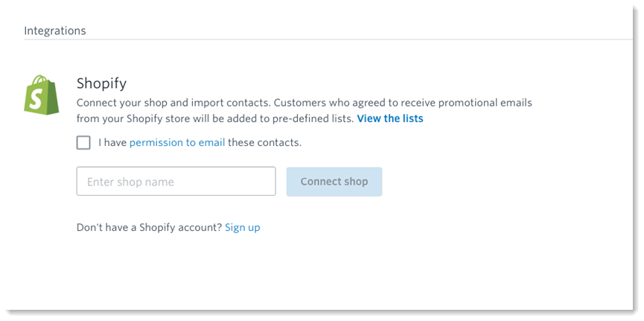Screen dimensions: 644x321
Task: Follow the permission to email link
Action: coord(177,142)
